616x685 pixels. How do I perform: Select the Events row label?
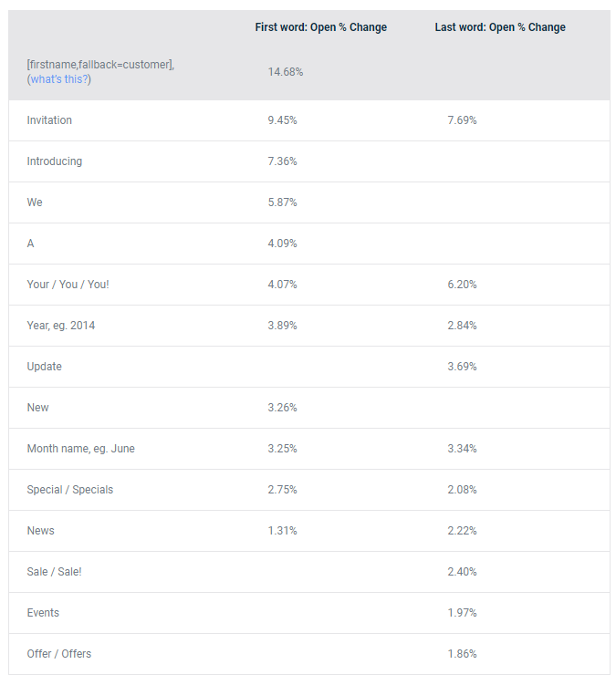(x=43, y=613)
